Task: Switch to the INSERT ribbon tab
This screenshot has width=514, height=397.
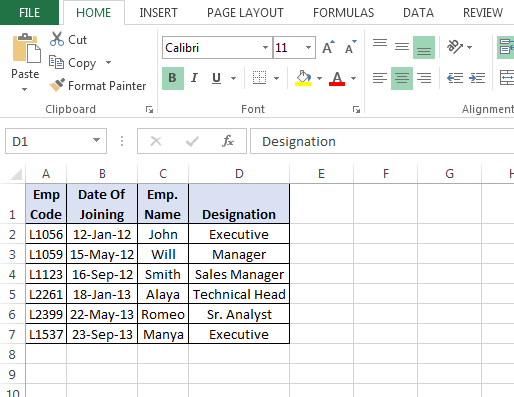Action: tap(158, 13)
